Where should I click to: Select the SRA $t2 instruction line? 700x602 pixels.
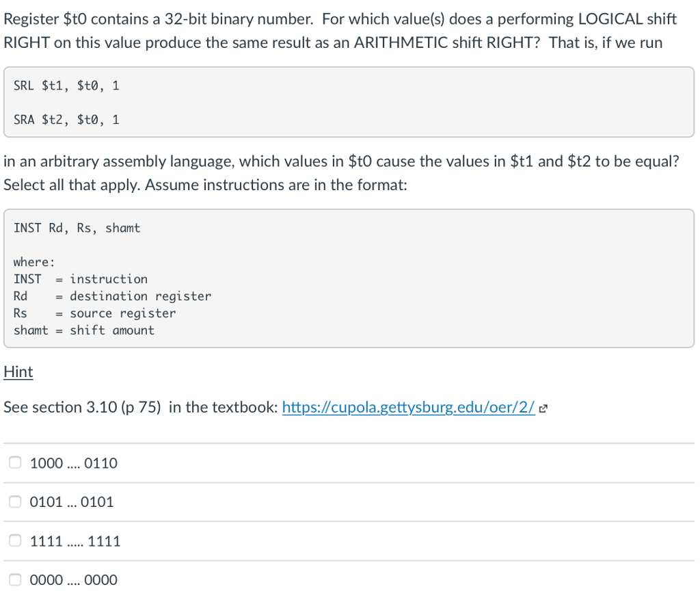[x=66, y=119]
